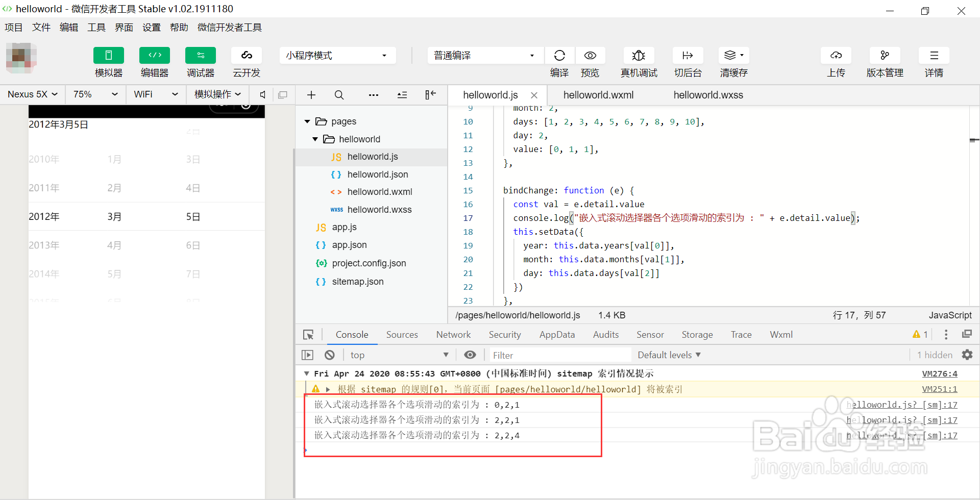Click the inspect element picker icon
980x500 pixels.
(x=308, y=335)
